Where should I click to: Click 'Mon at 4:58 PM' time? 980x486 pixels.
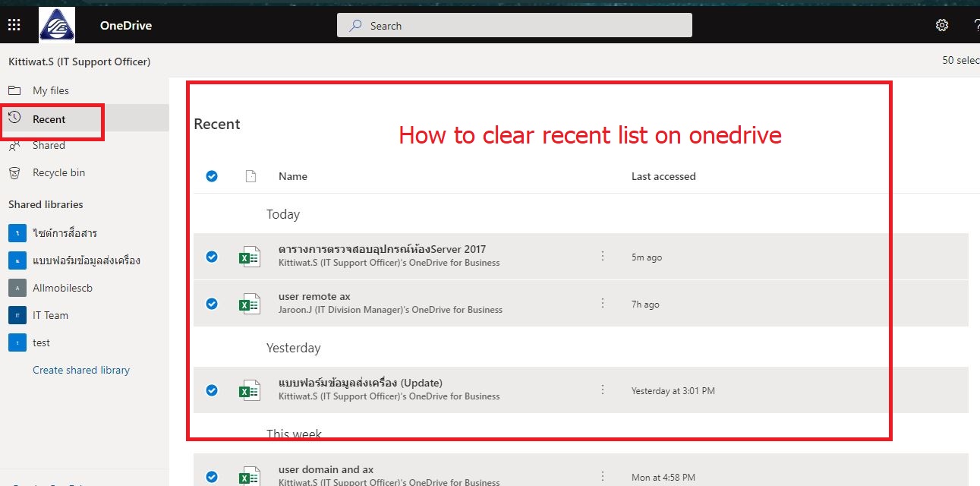point(663,478)
